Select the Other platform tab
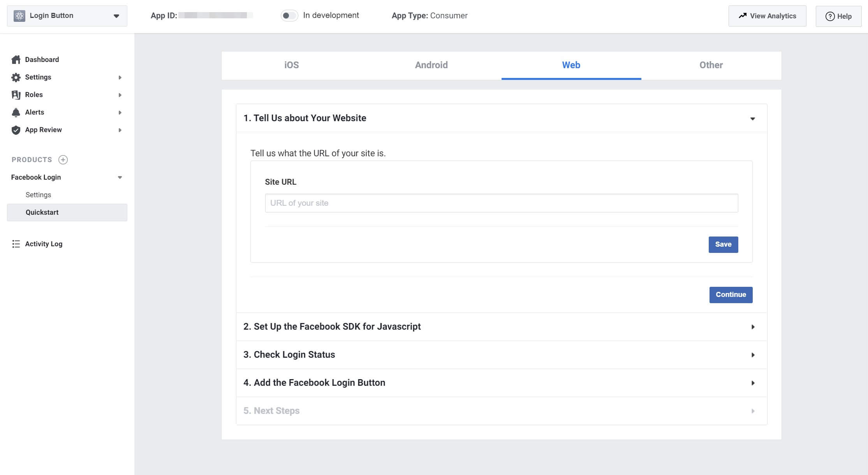 pyautogui.click(x=711, y=65)
